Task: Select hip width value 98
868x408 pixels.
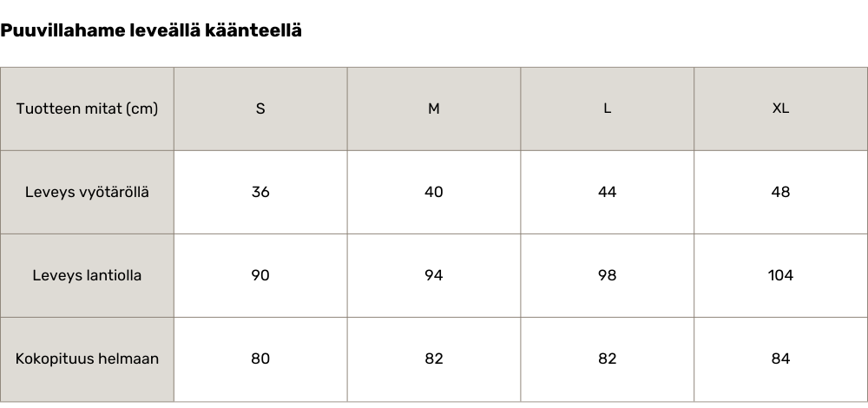Action: coord(608,275)
